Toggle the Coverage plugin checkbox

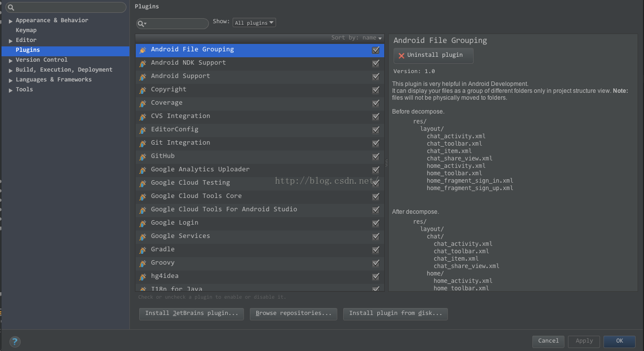click(x=376, y=103)
